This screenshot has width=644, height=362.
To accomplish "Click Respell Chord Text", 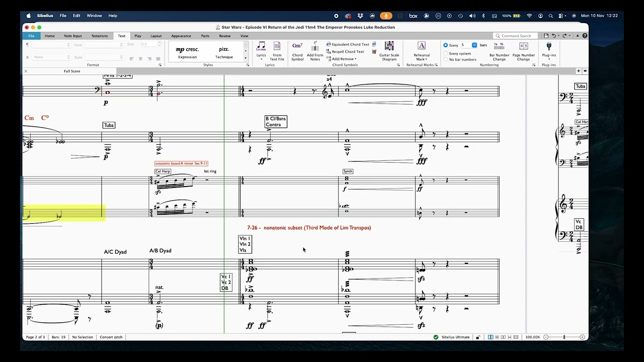I will pos(345,52).
